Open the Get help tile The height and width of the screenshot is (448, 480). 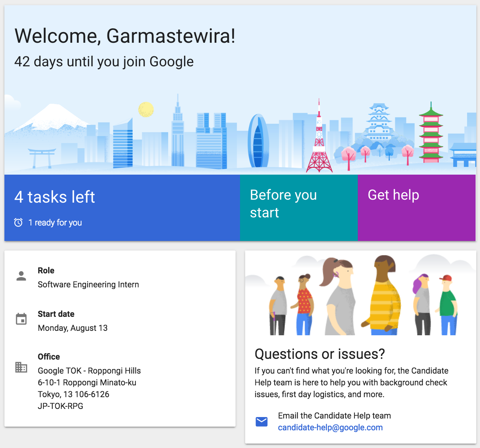[x=417, y=208]
